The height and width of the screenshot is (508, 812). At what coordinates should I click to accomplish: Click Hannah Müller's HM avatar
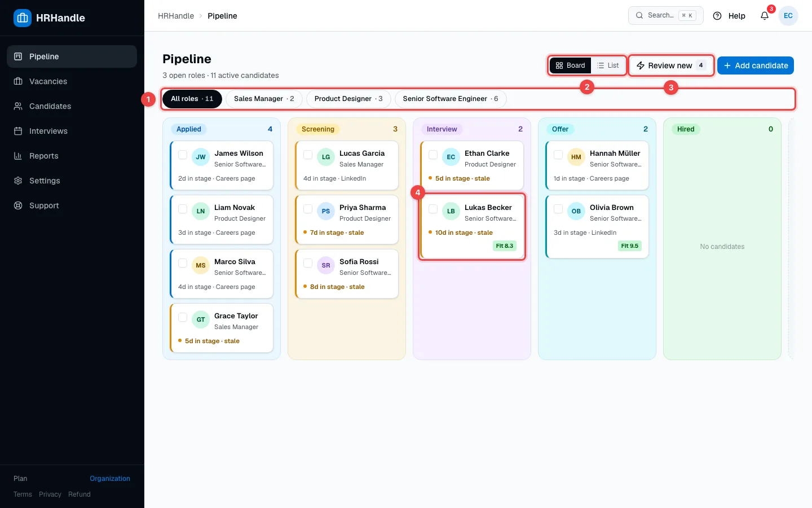coord(576,157)
